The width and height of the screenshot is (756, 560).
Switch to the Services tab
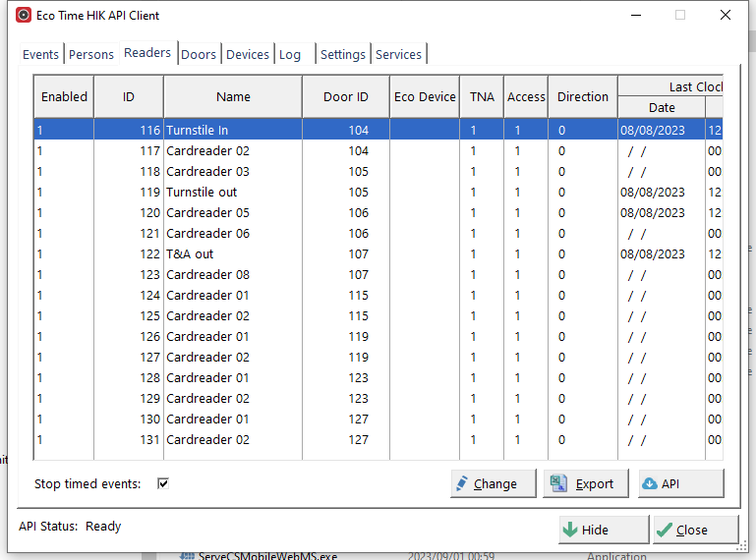point(398,55)
